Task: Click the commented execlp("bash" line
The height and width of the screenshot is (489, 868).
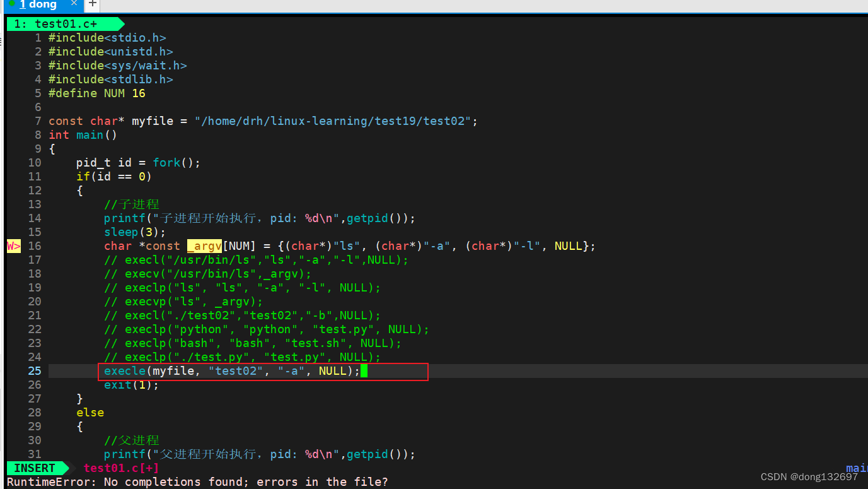Action: pyautogui.click(x=253, y=343)
